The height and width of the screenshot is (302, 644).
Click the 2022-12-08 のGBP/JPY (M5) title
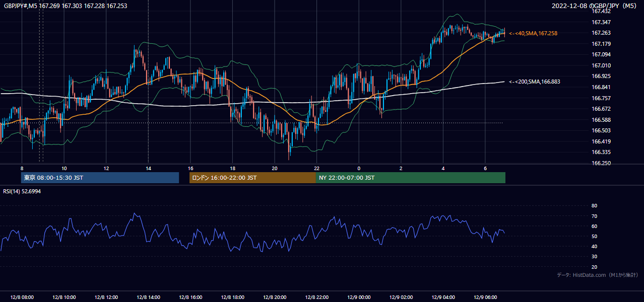pyautogui.click(x=595, y=6)
